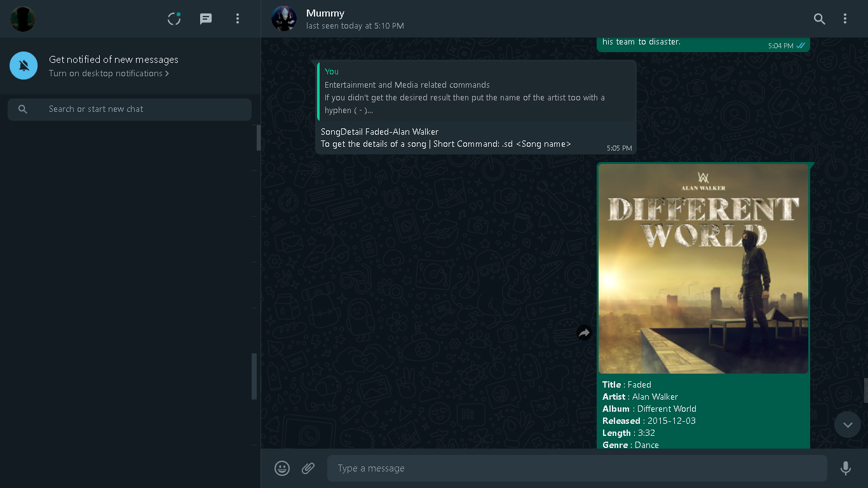Click the 'Title : Faded' line
The width and height of the screenshot is (868, 488).
point(627,384)
